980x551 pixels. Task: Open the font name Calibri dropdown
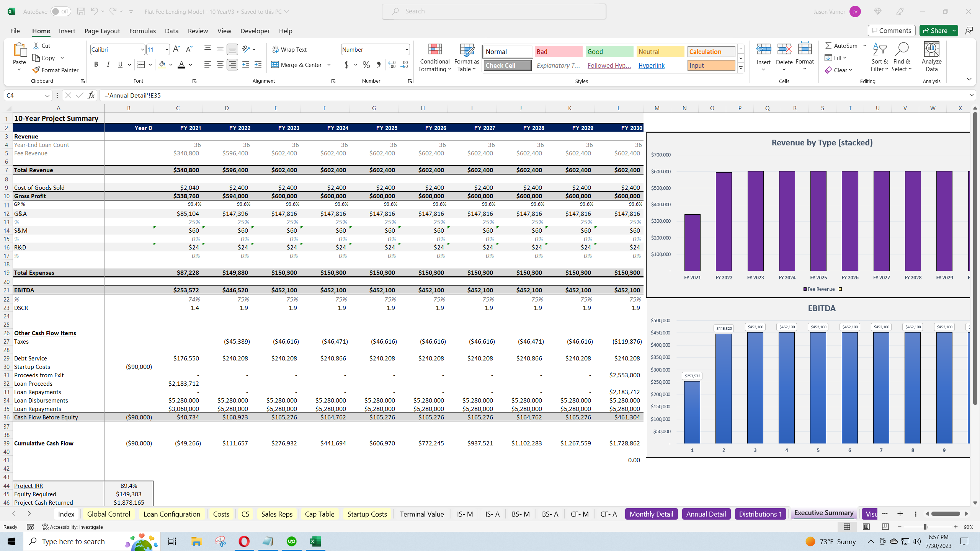point(142,49)
